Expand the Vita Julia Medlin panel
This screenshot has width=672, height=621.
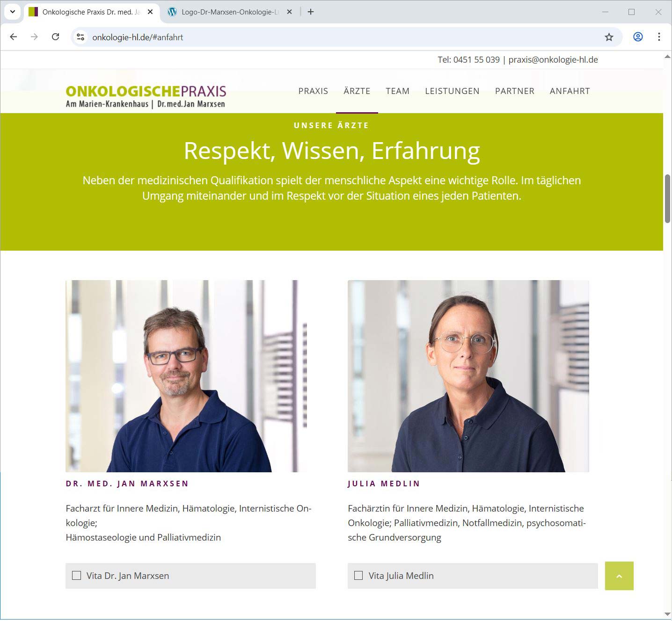pos(473,576)
